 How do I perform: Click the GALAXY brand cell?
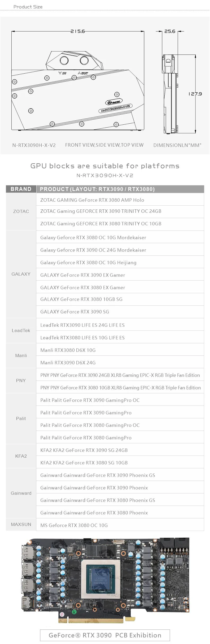coord(21,274)
